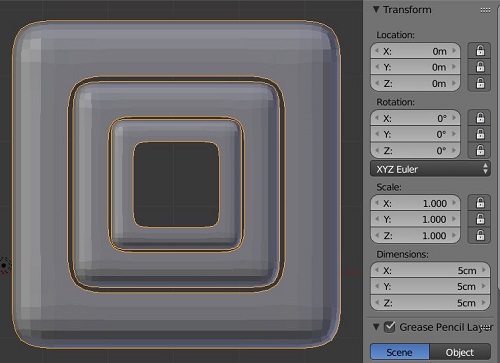This screenshot has height=363, width=500.
Task: Increase Rotation X with right arrow
Action: 454,118
